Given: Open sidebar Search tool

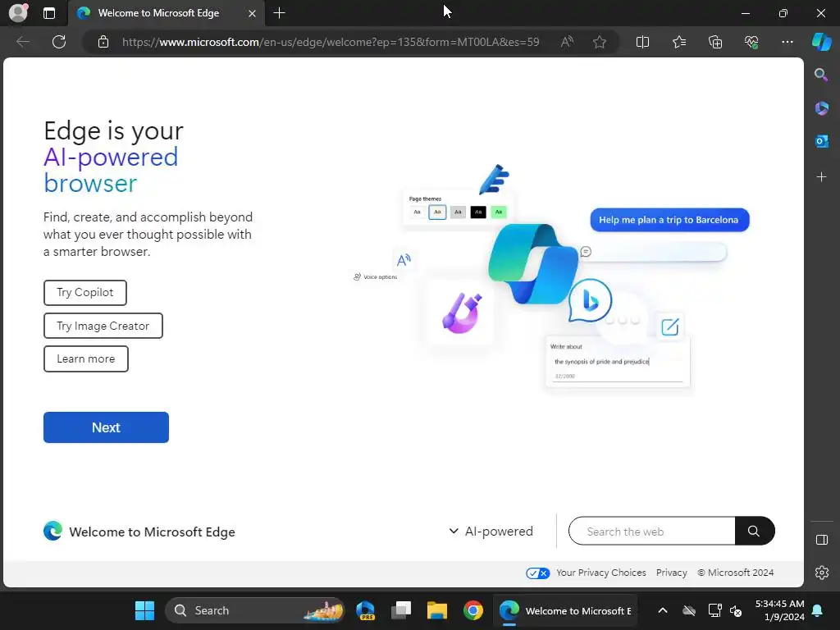Looking at the screenshot, I should point(821,75).
